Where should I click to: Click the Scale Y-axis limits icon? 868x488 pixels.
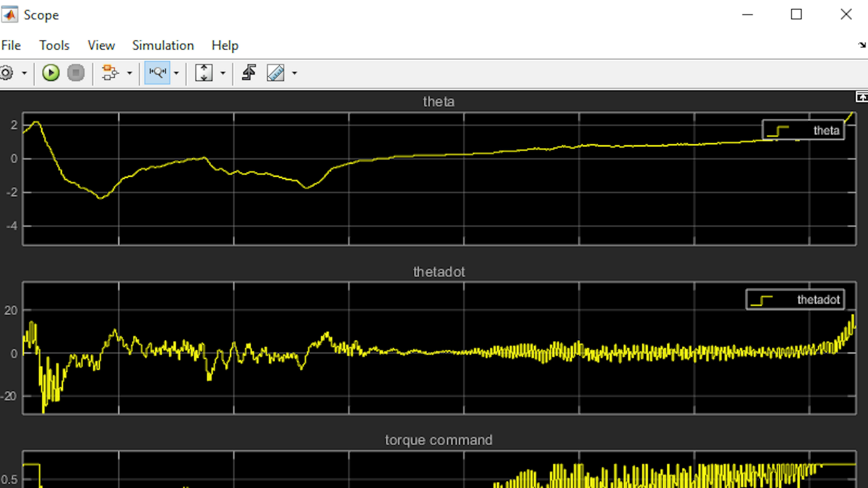point(204,73)
